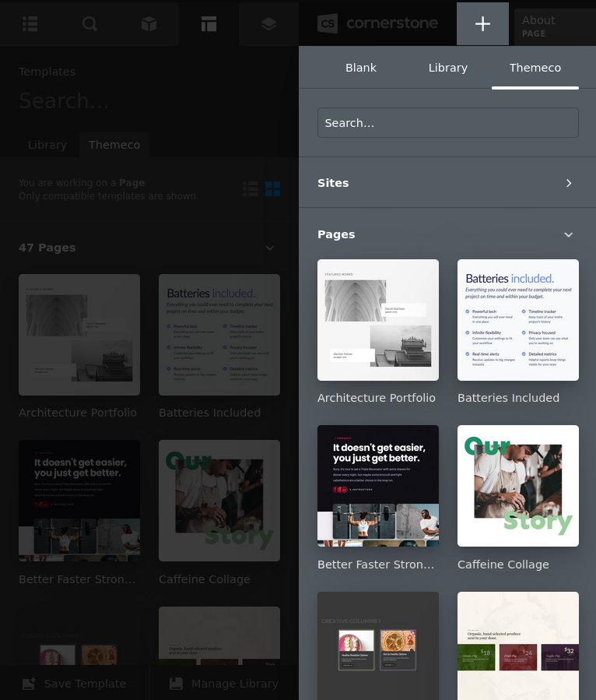Screen dimensions: 596x700
Task: Open the layers stack icon
Action: [x=268, y=23]
